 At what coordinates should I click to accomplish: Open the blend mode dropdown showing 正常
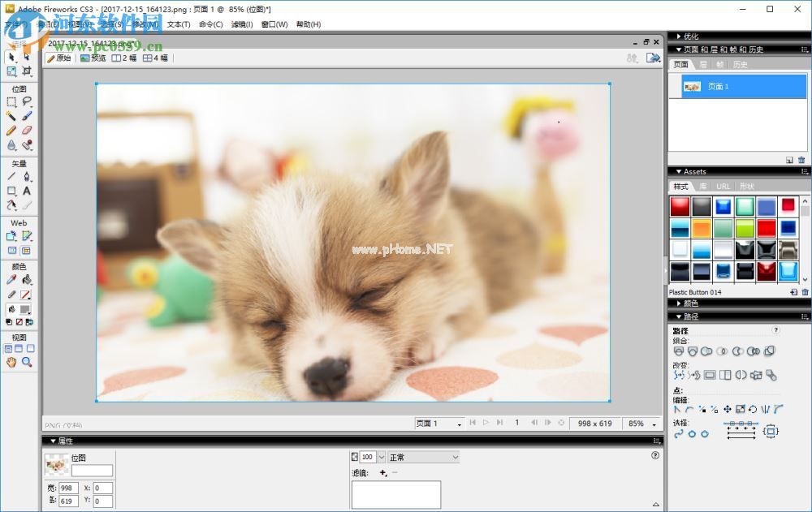[x=422, y=456]
